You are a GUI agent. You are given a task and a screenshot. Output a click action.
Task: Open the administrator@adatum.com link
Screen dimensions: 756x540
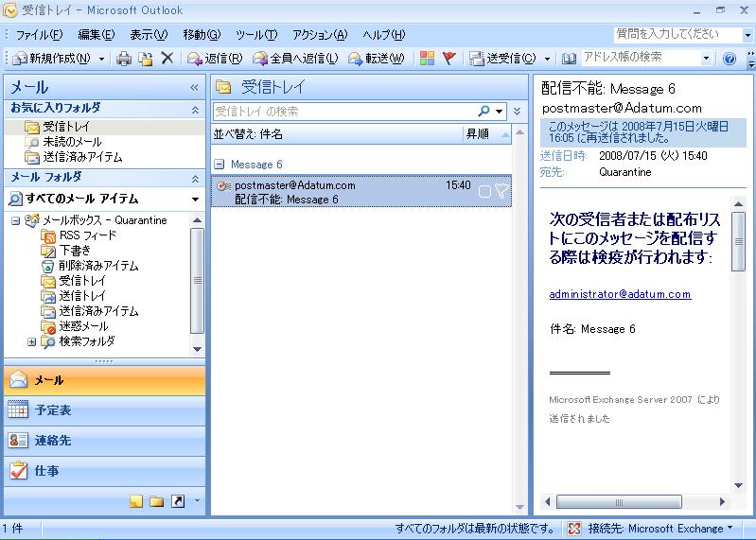click(620, 294)
